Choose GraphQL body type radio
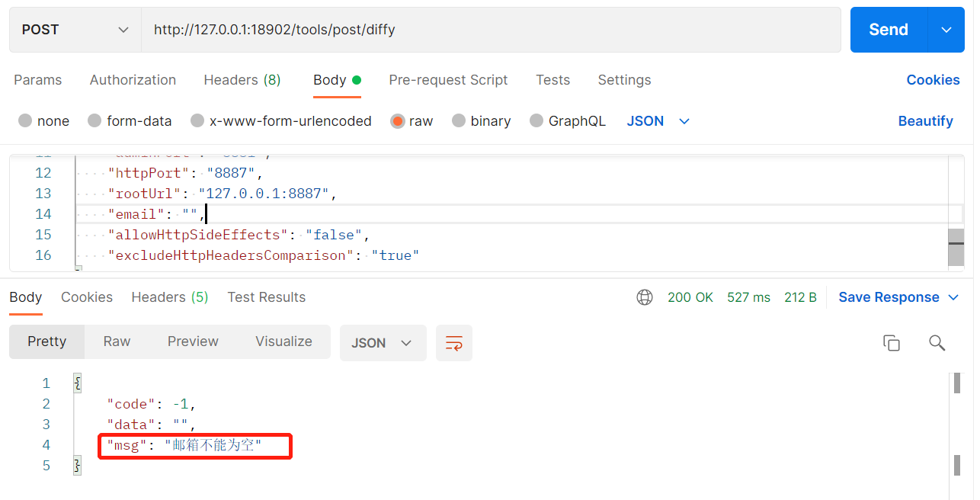The image size is (980, 500). click(x=536, y=120)
